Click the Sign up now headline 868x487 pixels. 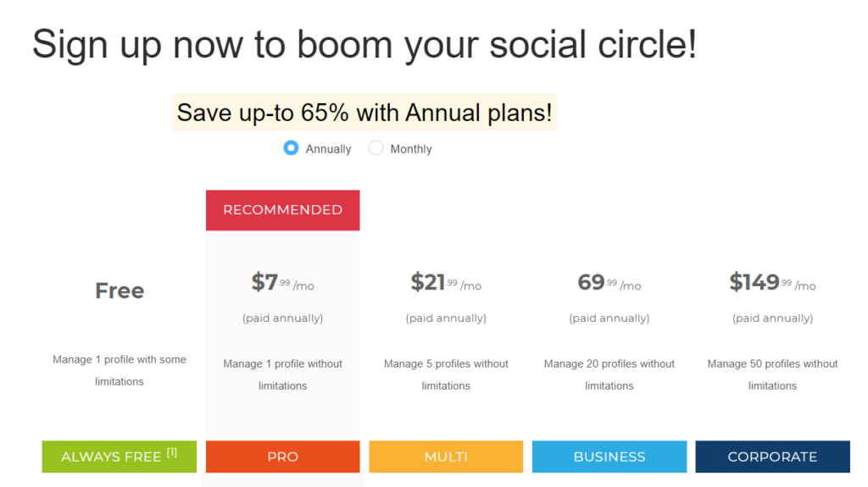(364, 44)
